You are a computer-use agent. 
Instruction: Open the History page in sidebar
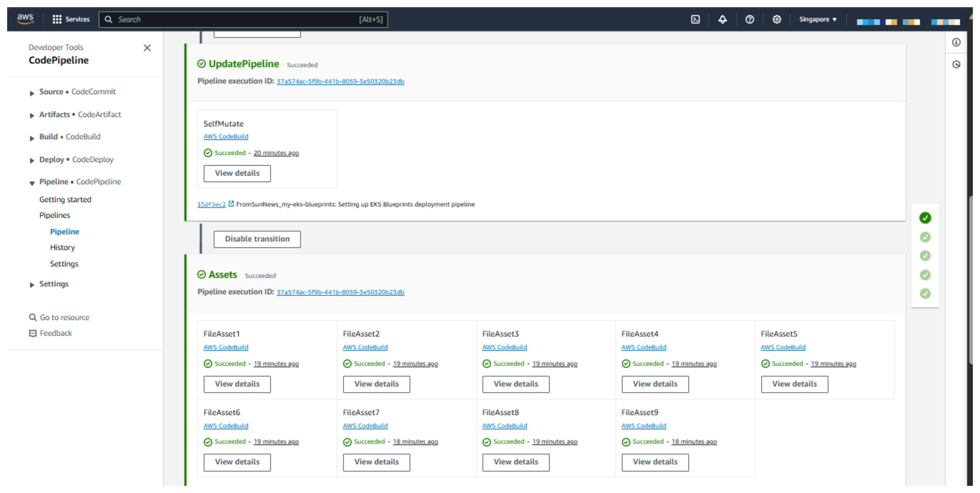click(x=62, y=248)
